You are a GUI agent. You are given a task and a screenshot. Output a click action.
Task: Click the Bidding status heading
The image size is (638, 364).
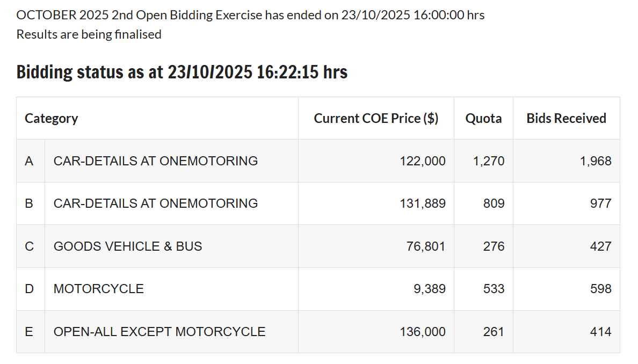click(182, 72)
